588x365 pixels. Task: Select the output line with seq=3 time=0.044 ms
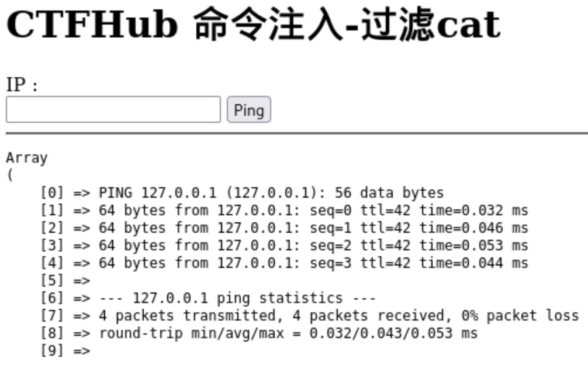tap(284, 263)
